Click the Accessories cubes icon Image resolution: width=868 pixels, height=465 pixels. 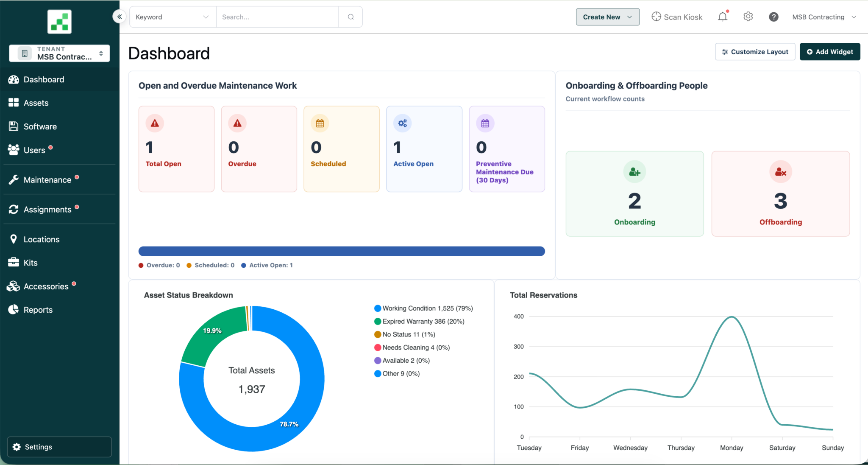click(x=14, y=286)
